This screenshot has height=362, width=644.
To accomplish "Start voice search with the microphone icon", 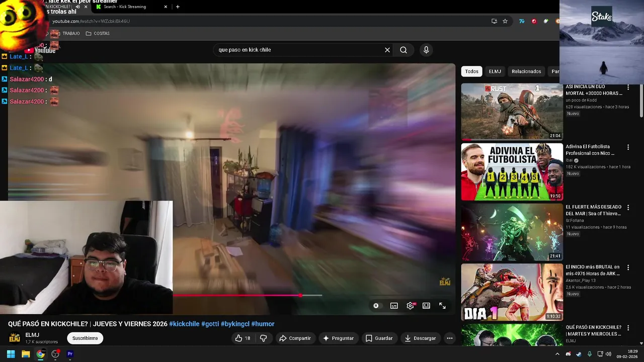I will (x=426, y=50).
